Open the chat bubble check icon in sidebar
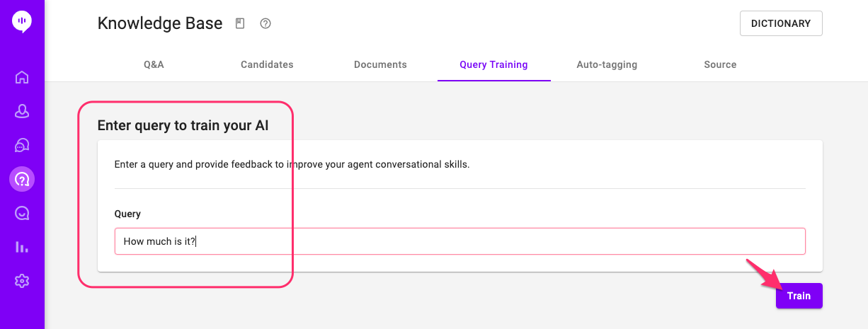The width and height of the screenshot is (868, 329). click(x=22, y=213)
